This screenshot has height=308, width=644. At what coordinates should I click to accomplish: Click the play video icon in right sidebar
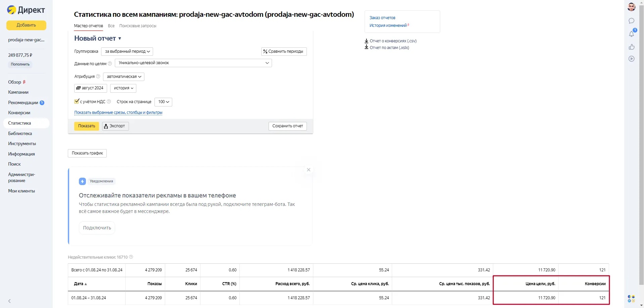click(x=631, y=59)
